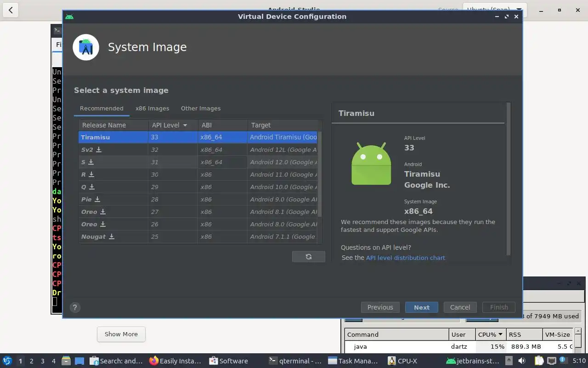This screenshot has width=588, height=368.
Task: Click the network tray icon
Action: pos(552,361)
